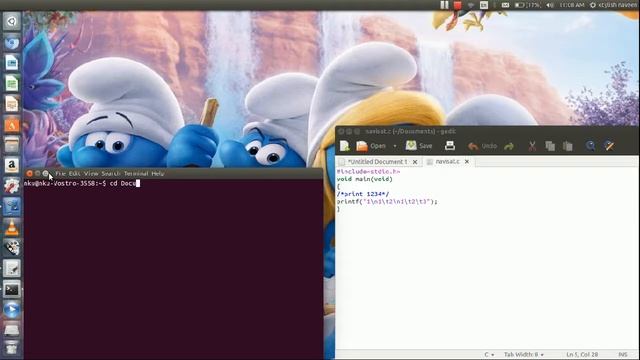The image size is (640, 360).
Task: Click the void main(void) line
Action: click(x=364, y=179)
